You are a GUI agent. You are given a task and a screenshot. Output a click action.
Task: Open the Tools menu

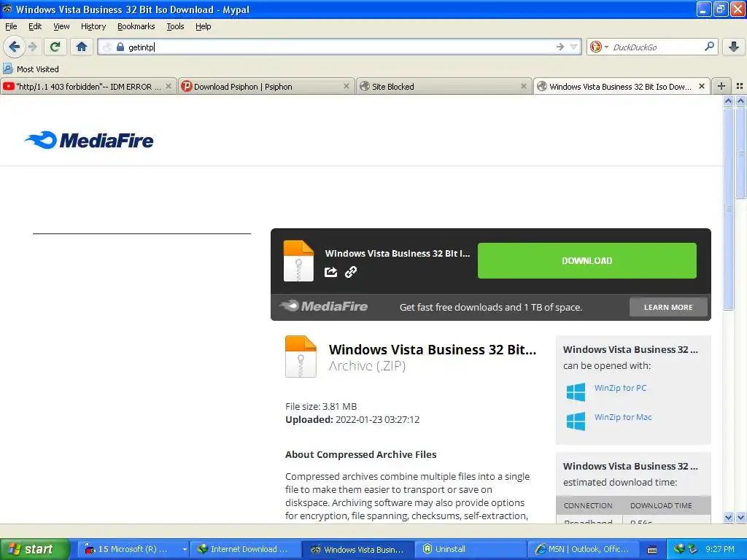click(x=175, y=26)
